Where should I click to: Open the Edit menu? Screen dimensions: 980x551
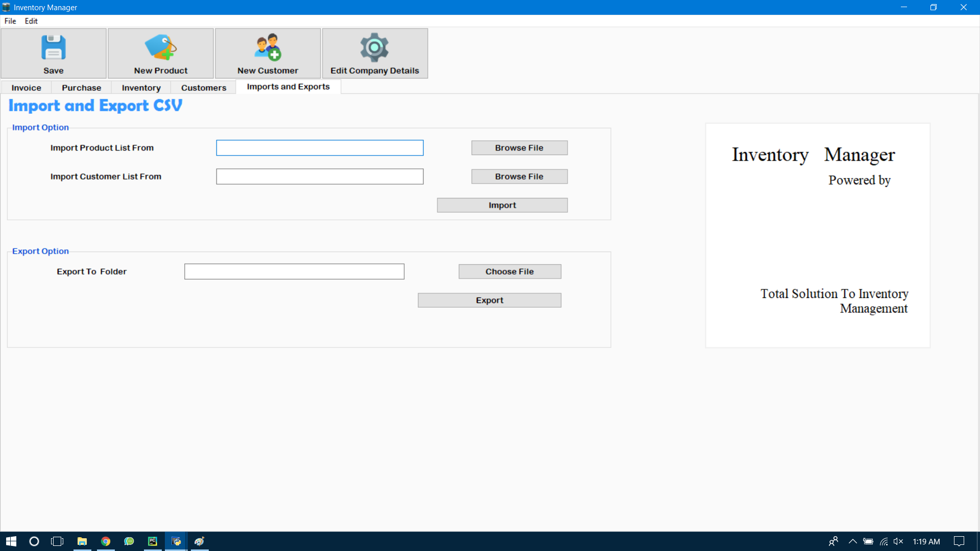pyautogui.click(x=31, y=21)
